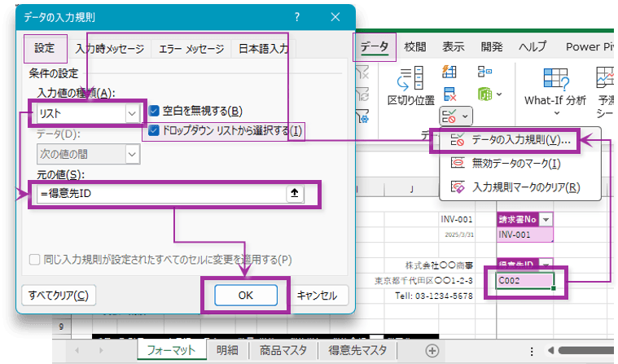Open the 表示 ribbon tab
Viewport: 618px width, 364px height.
click(x=454, y=47)
